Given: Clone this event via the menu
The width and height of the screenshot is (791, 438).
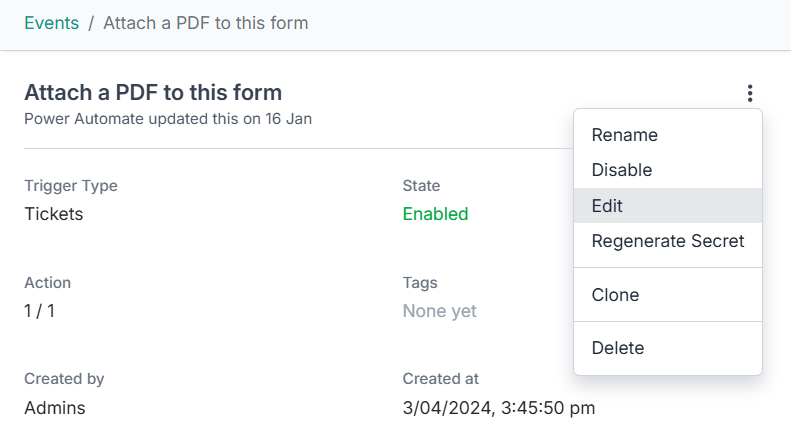Looking at the screenshot, I should click(615, 295).
